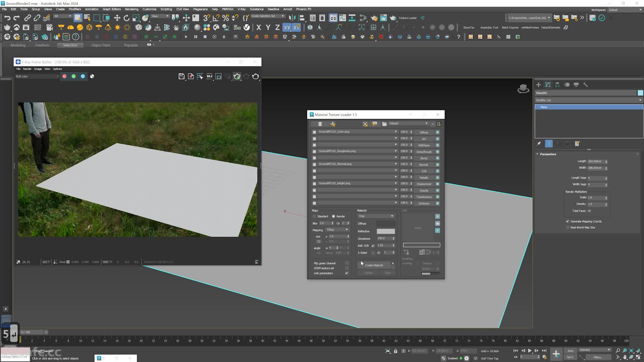The height and width of the screenshot is (362, 644).
Task: Click the Plane001 object color swatch
Action: pyautogui.click(x=640, y=93)
